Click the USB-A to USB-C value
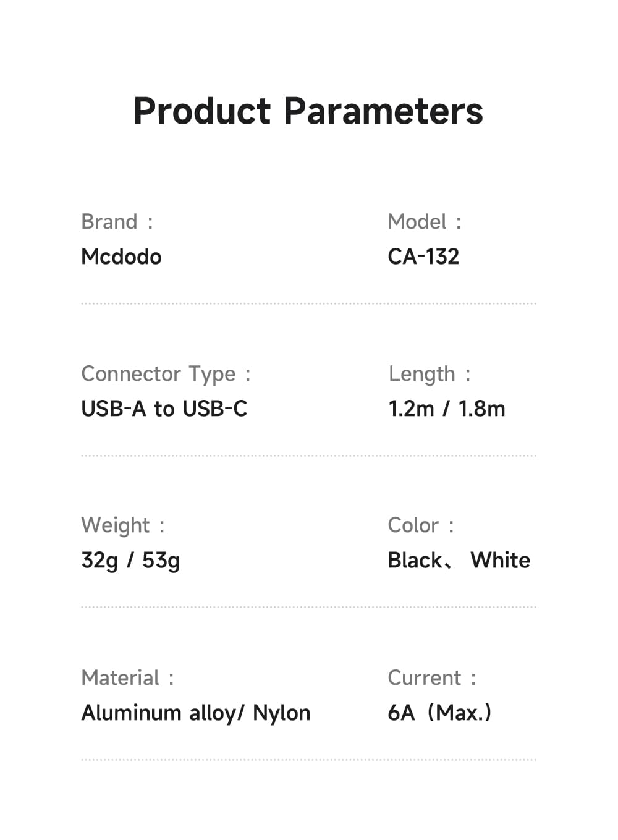 point(164,409)
